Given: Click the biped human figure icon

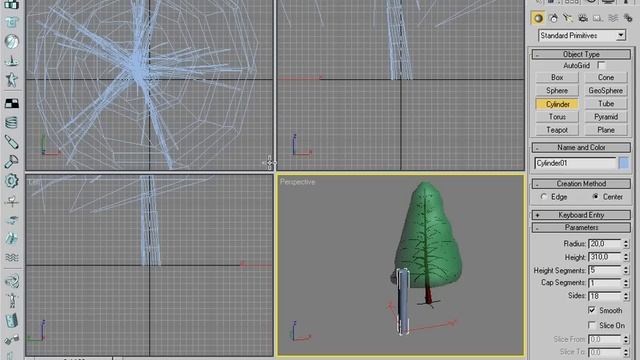Looking at the screenshot, I should tap(11, 301).
